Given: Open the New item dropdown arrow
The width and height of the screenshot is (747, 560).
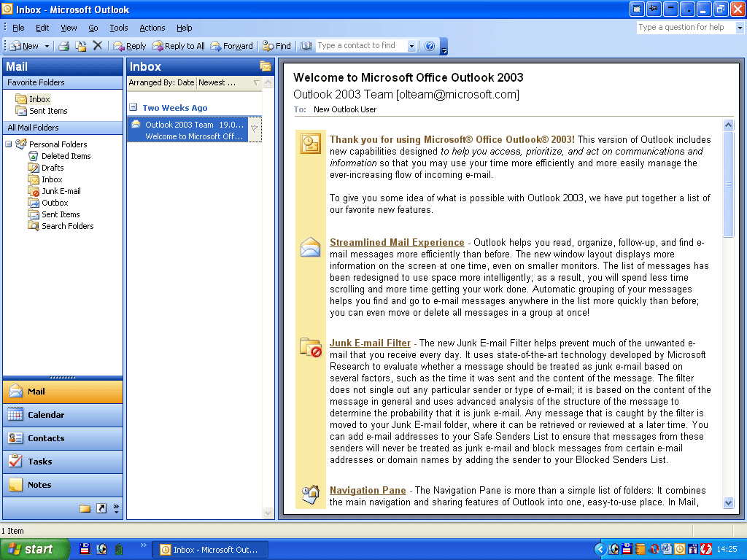Looking at the screenshot, I should click(x=47, y=46).
